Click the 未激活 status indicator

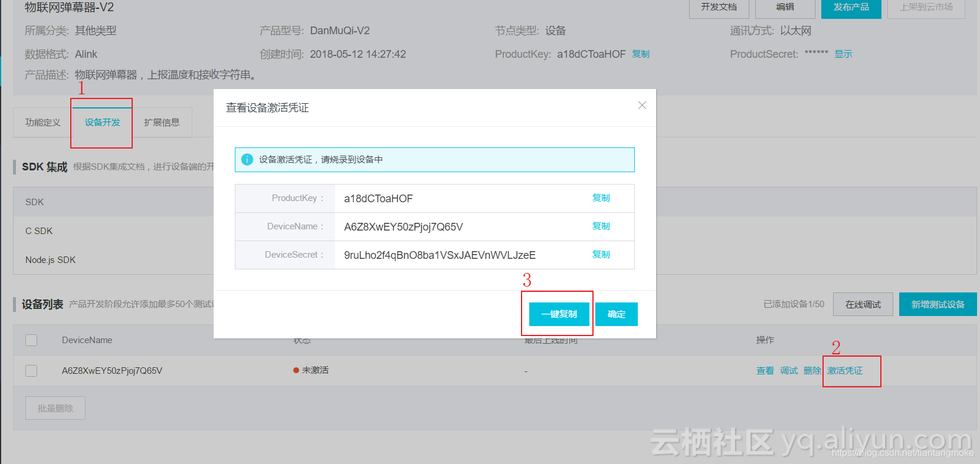click(311, 370)
